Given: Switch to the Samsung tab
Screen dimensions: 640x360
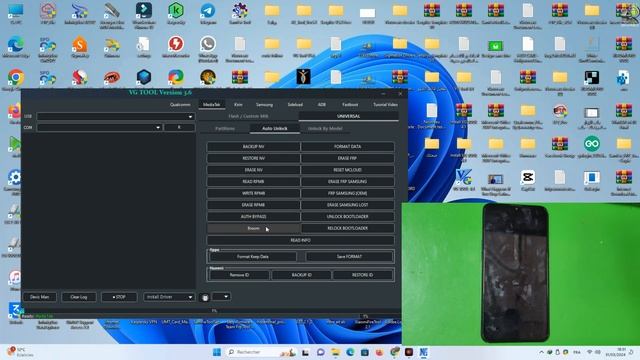Looking at the screenshot, I should (264, 104).
